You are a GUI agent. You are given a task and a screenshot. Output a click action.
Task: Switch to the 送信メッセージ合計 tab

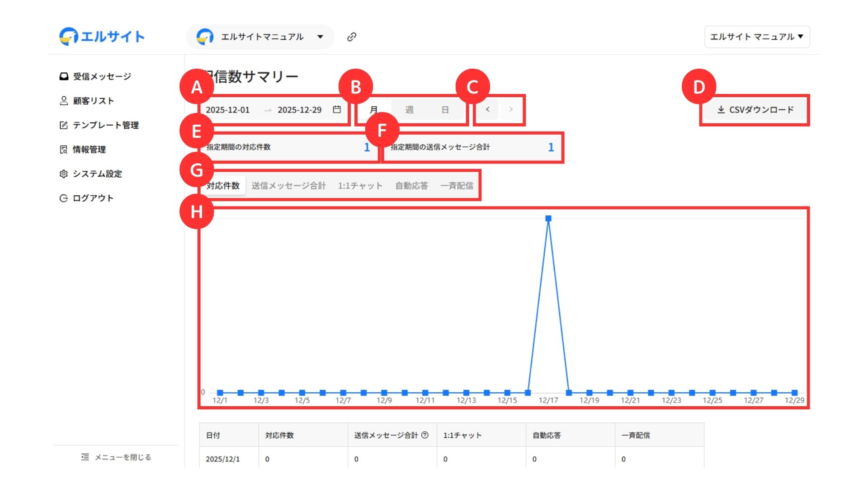[x=288, y=186]
